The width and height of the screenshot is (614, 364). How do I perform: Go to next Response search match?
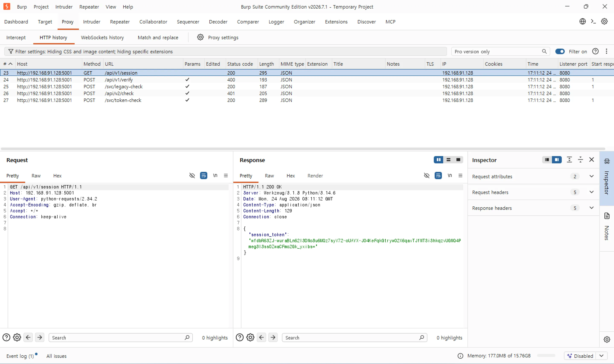point(273,338)
